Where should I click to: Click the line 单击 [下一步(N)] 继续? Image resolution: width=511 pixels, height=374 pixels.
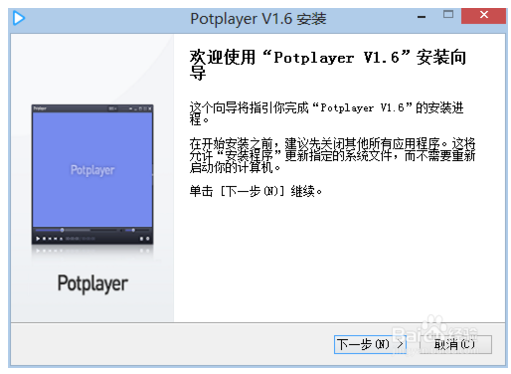256,191
